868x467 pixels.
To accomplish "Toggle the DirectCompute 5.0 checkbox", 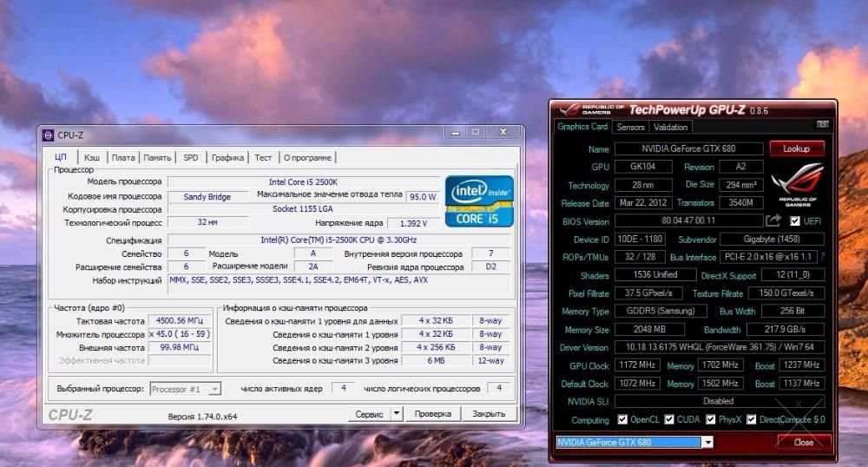I will coord(751,419).
